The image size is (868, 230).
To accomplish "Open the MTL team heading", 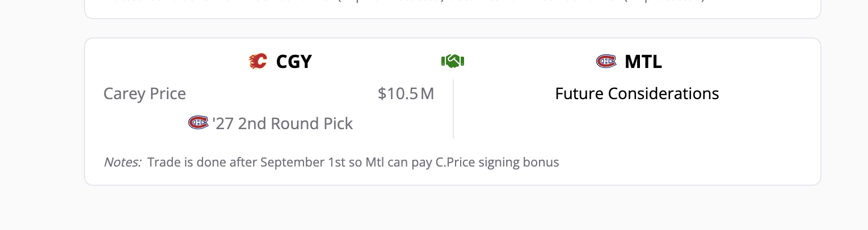I will coord(643,62).
